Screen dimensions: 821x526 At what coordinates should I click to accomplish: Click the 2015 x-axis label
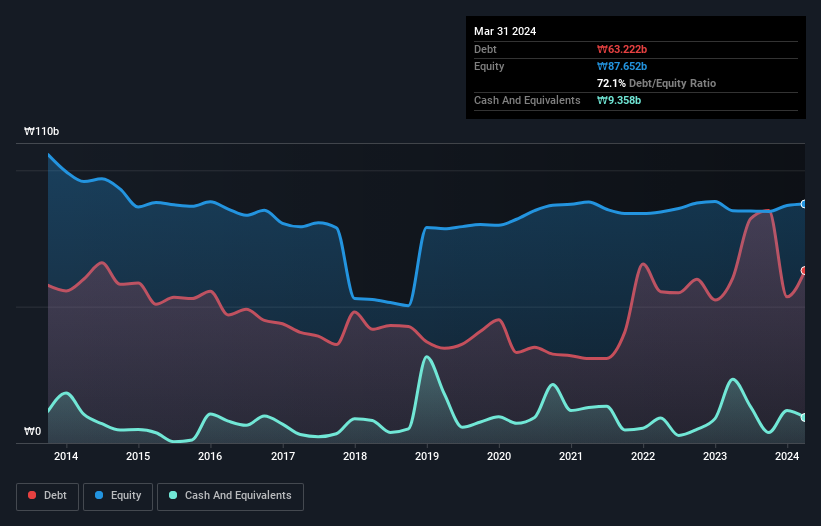(x=138, y=456)
